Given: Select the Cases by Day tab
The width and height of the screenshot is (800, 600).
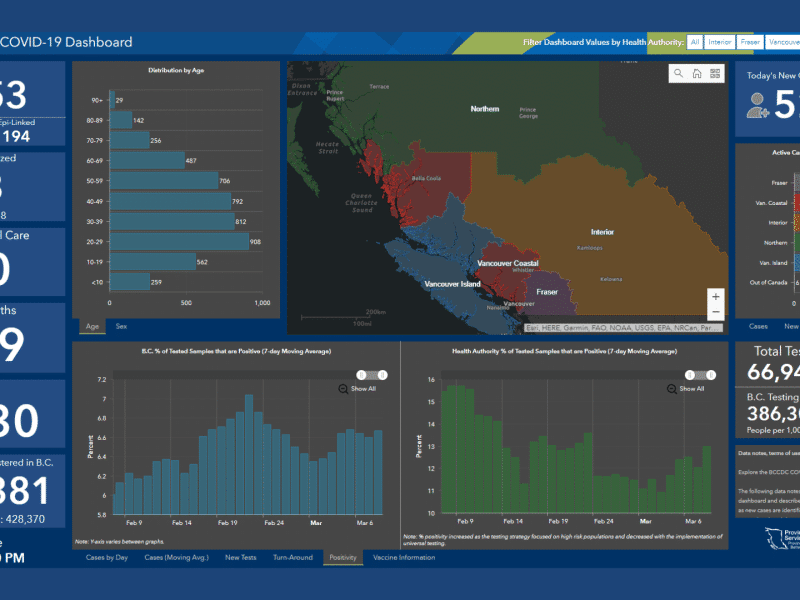Looking at the screenshot, I should point(107,557).
